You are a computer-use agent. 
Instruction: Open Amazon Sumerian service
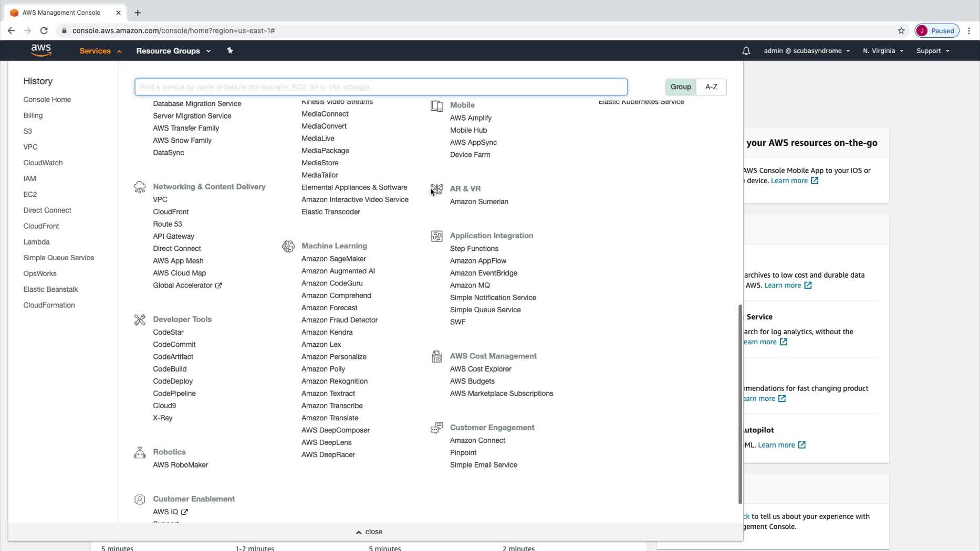tap(479, 202)
